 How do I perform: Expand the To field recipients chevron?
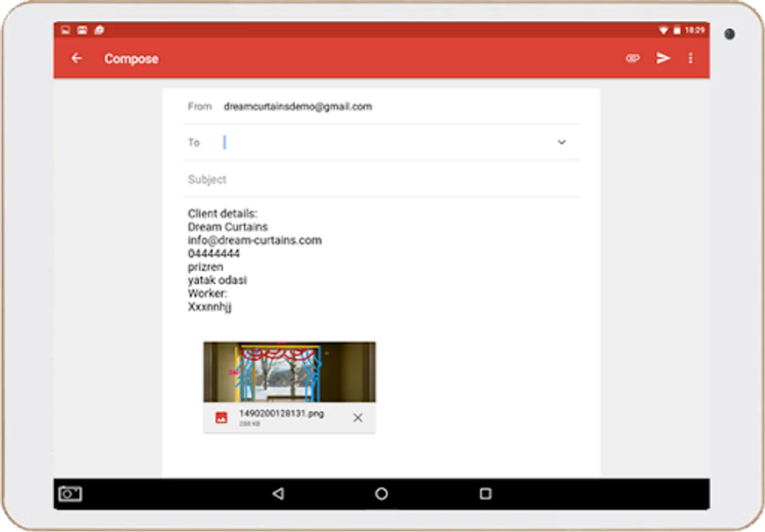562,142
